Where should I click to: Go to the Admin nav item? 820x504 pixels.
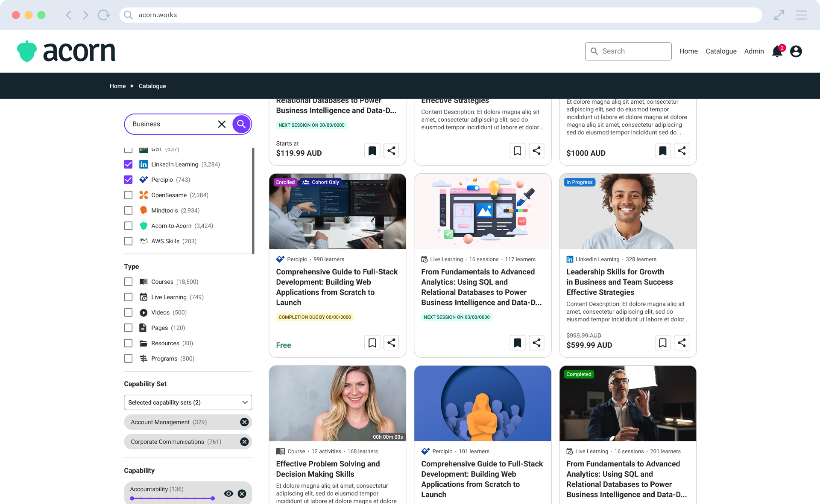(754, 51)
